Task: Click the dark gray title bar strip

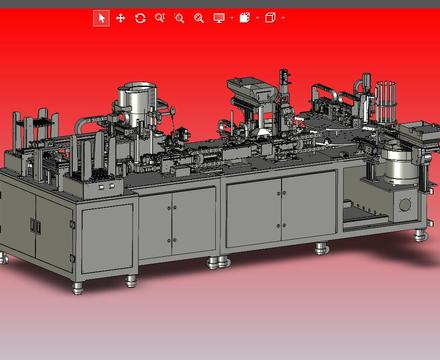Action: pos(220,4)
